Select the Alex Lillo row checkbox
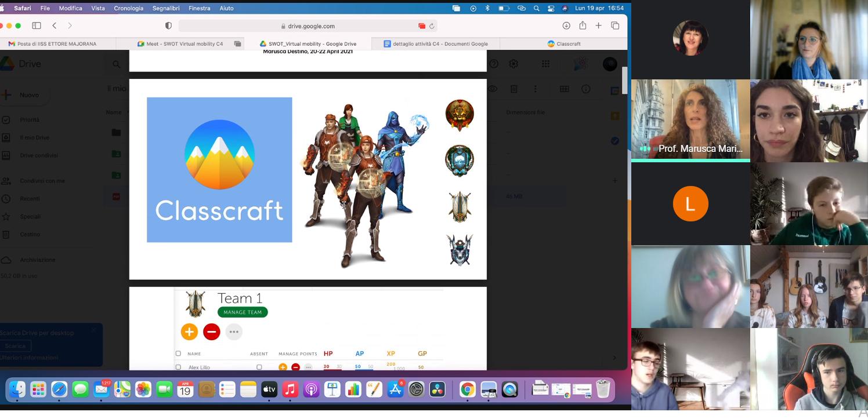The width and height of the screenshot is (868, 419). coord(178,367)
